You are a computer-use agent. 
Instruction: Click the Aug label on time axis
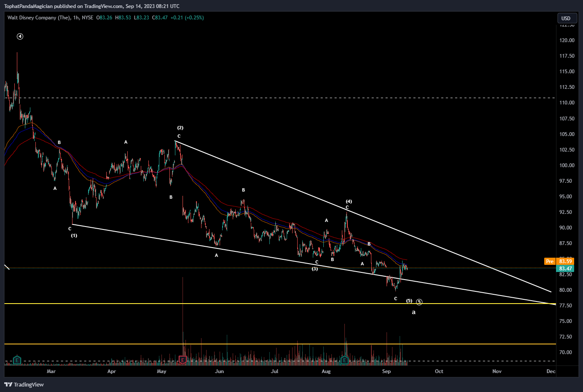[x=326, y=371]
